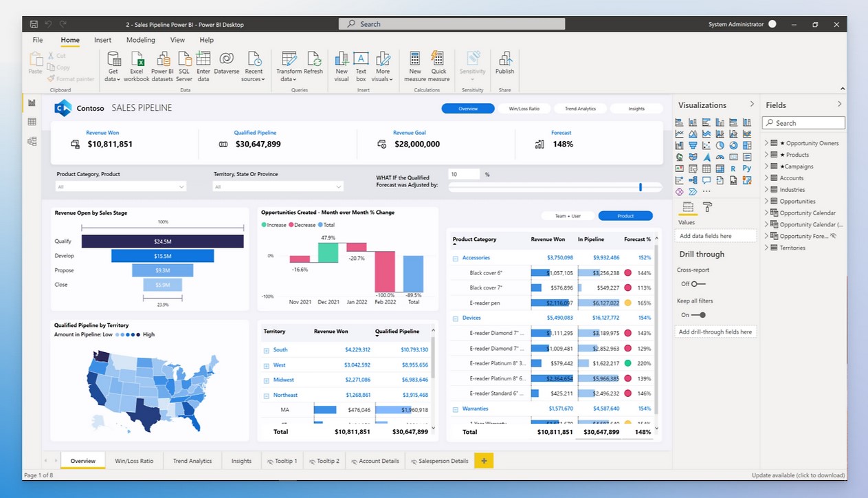Image resolution: width=868 pixels, height=498 pixels.
Task: Click the Get data icon
Action: tap(113, 59)
